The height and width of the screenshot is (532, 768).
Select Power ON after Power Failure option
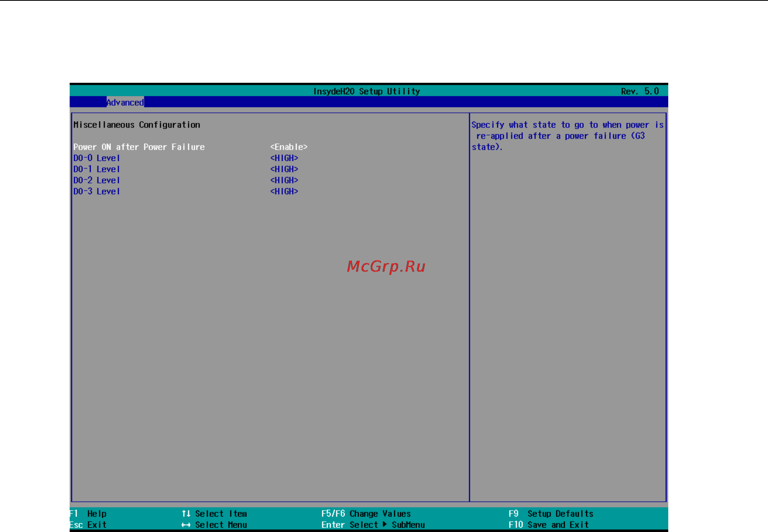pos(139,147)
